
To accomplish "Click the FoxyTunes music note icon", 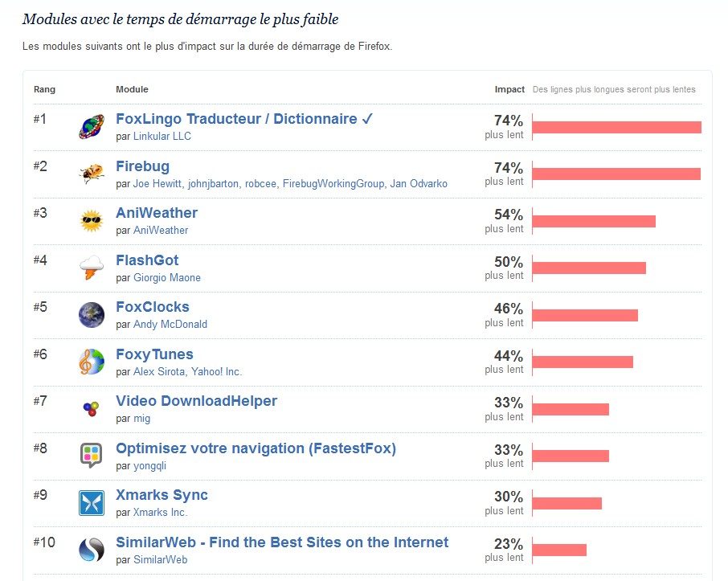I will (x=92, y=362).
